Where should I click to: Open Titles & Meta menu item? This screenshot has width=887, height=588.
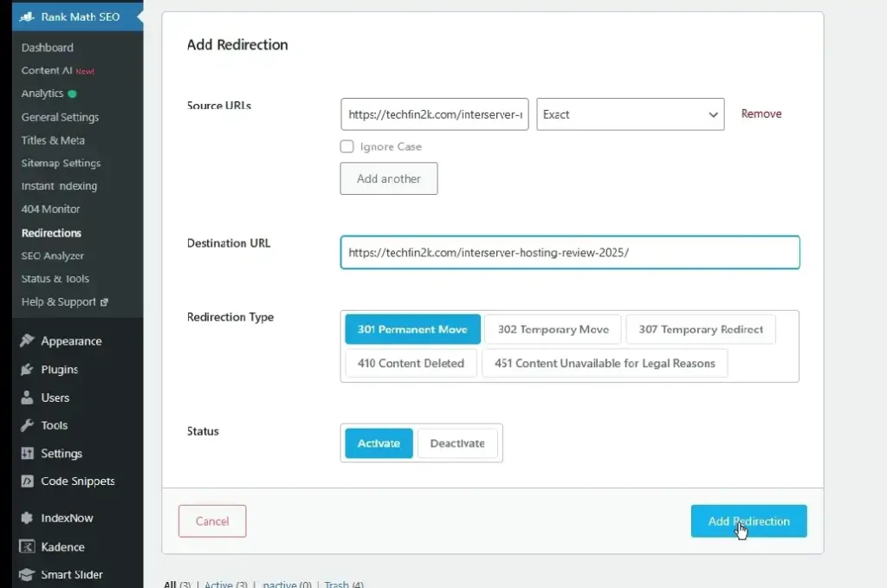[x=53, y=140]
